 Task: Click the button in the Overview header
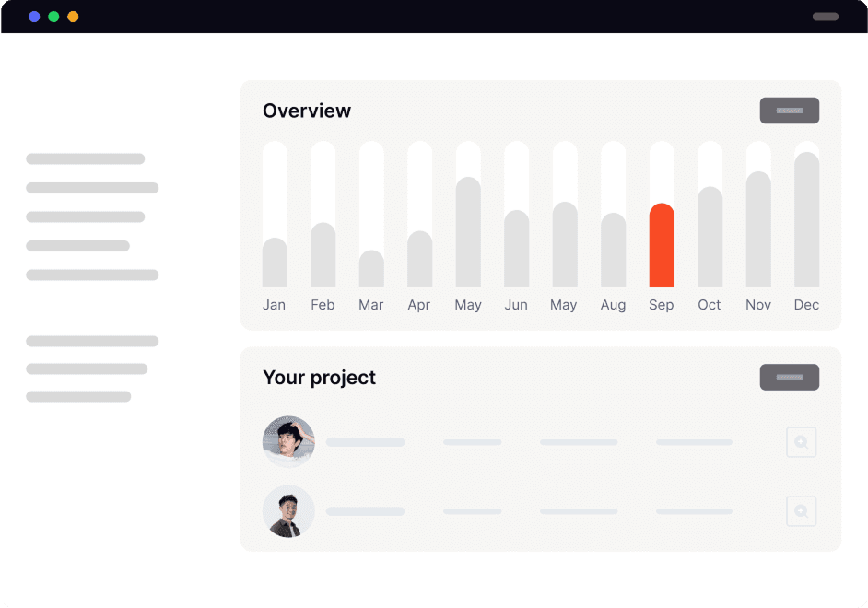click(x=789, y=111)
